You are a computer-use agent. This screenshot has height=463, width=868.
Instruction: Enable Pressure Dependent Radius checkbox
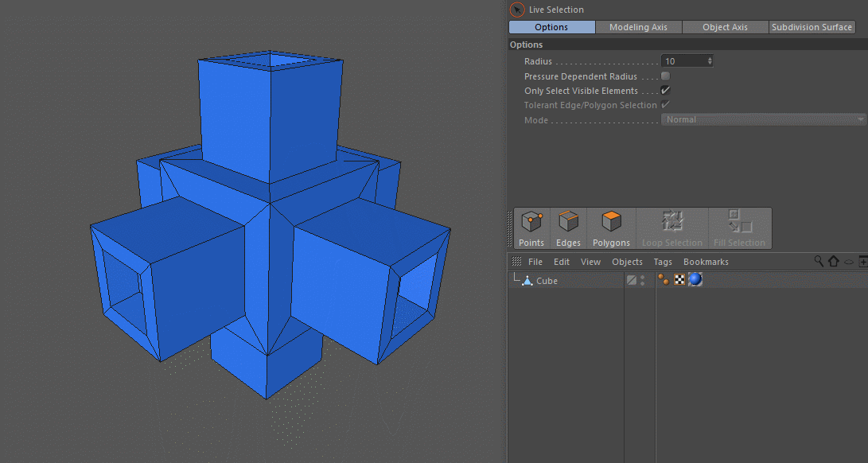(665, 76)
